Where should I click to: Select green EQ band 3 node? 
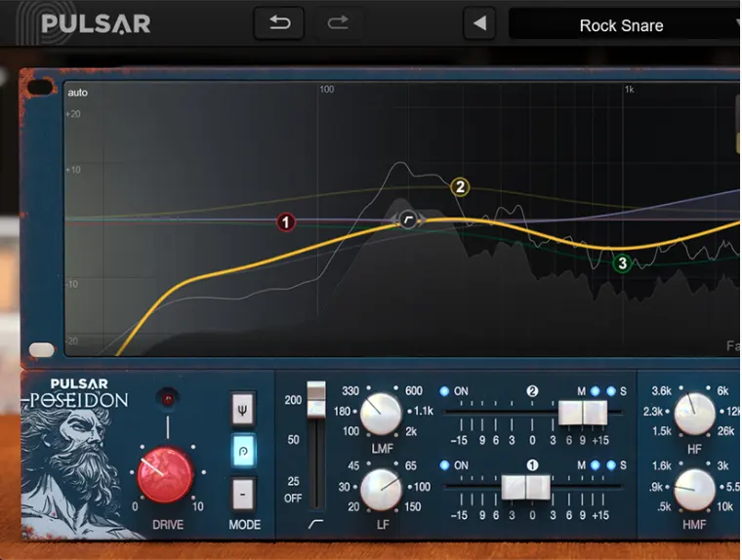pos(622,263)
